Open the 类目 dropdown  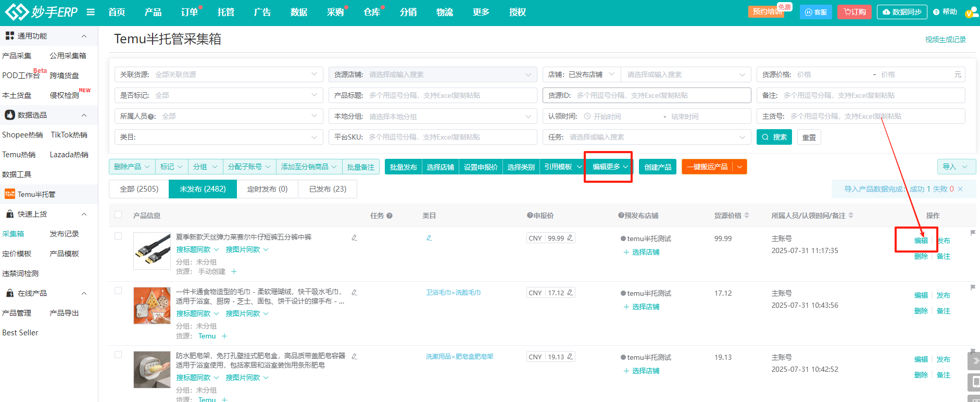(x=219, y=137)
